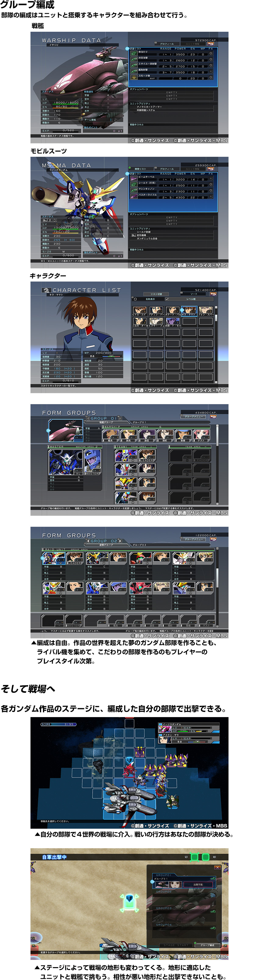Select the 操舵 crew slot portrait
This screenshot has height=980, width=259.
(165, 435)
